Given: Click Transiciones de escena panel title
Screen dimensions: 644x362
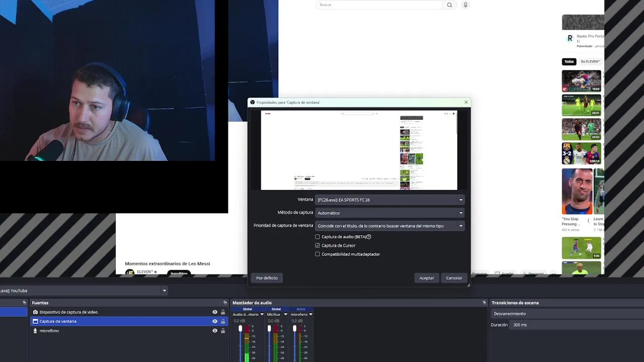Looking at the screenshot, I should coord(515,303).
